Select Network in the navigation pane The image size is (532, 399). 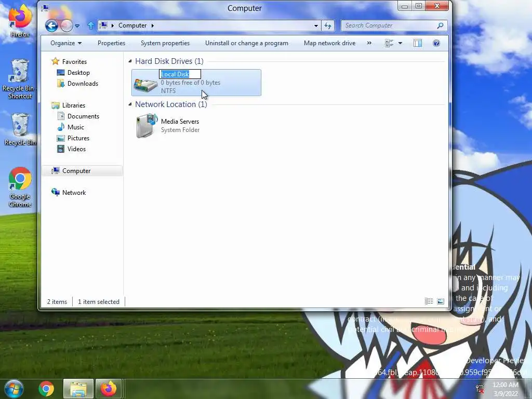[74, 192]
